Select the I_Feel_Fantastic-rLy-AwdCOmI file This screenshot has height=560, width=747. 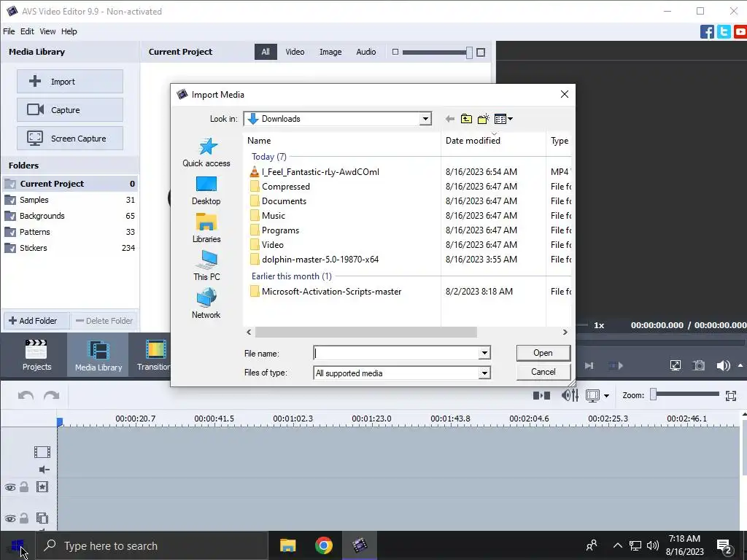point(320,172)
